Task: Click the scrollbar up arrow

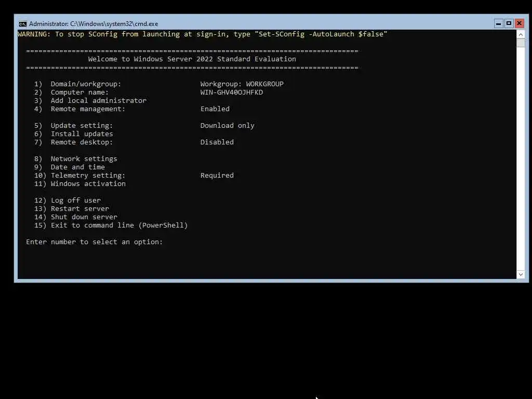Action: click(x=521, y=34)
